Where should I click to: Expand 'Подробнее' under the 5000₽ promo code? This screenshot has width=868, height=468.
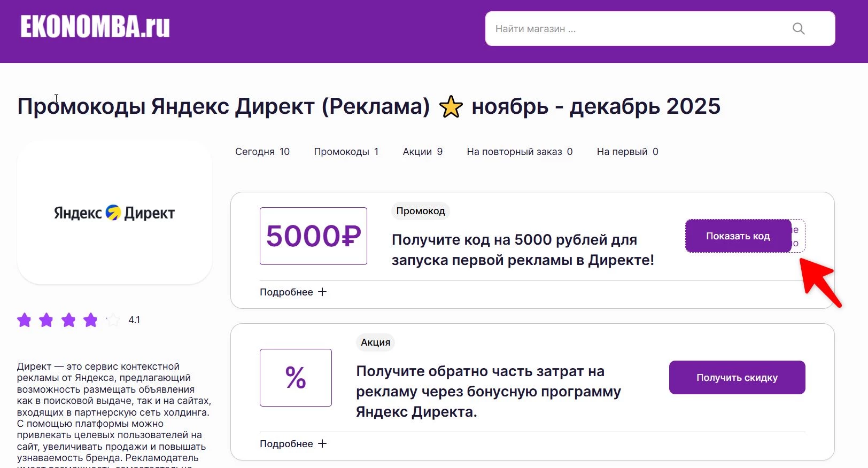(293, 292)
